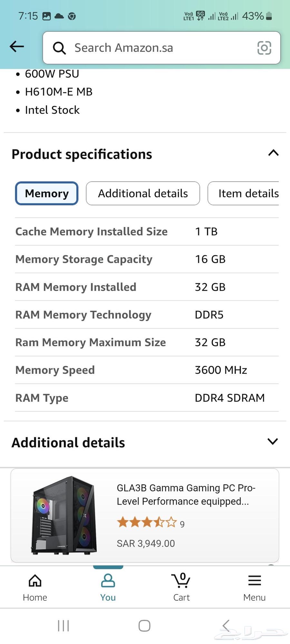Tap the magnifying glass search icon
Viewport: 290px width, 644px height.
(59, 48)
